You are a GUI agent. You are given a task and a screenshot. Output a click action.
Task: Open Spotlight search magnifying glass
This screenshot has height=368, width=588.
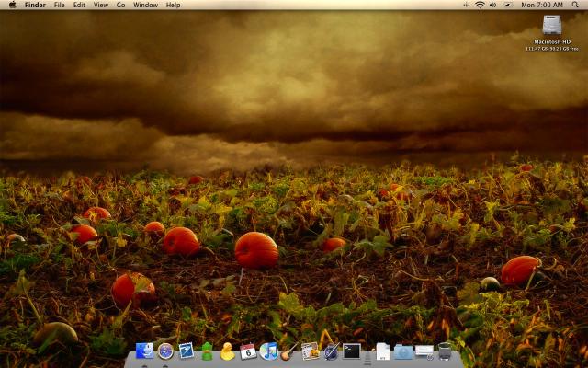click(x=577, y=5)
